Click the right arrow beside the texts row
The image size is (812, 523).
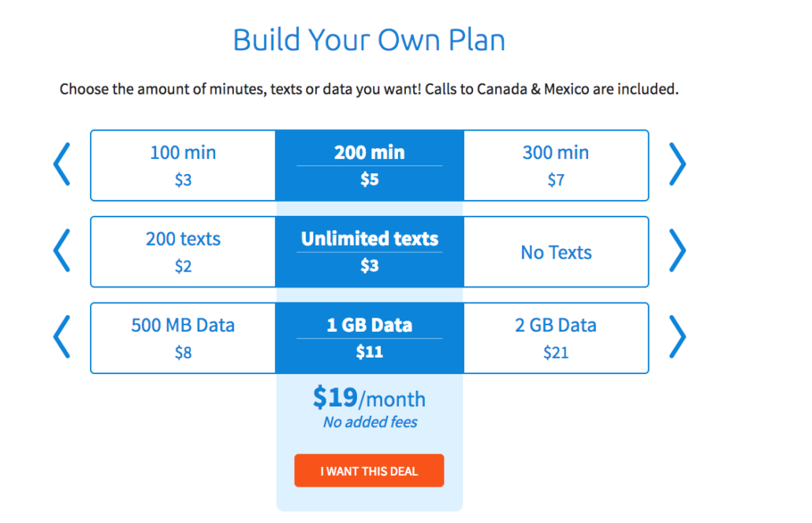pos(676,250)
